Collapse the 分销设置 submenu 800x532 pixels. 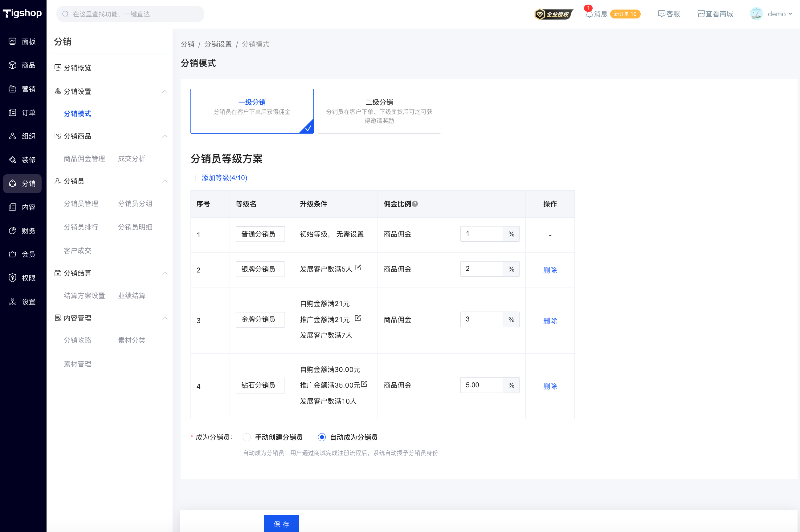pos(165,92)
